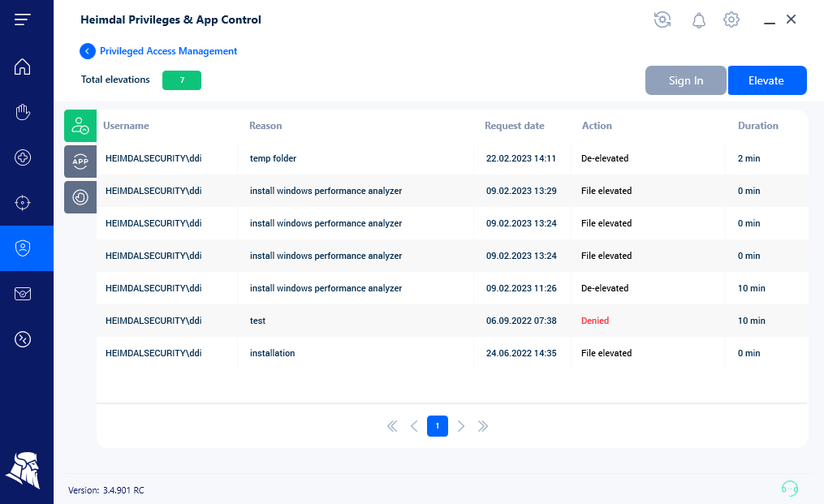
Task: Go to previous page arrow
Action: point(414,426)
